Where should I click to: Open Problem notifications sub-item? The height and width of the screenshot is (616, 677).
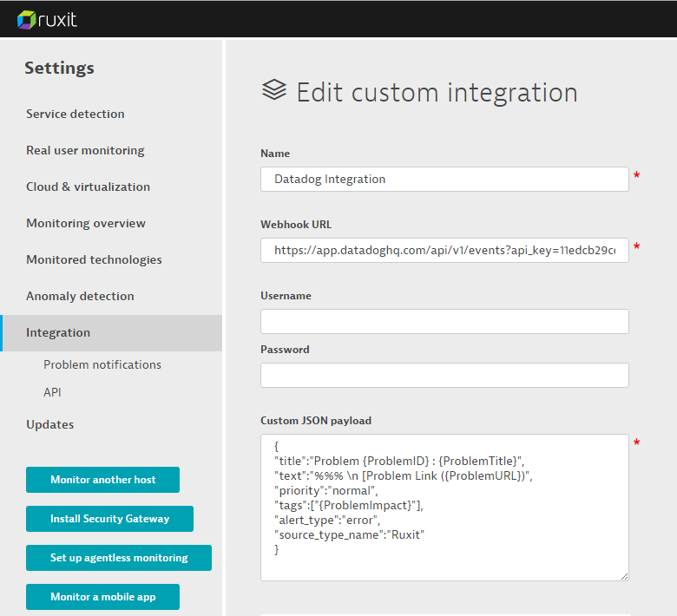(102, 364)
